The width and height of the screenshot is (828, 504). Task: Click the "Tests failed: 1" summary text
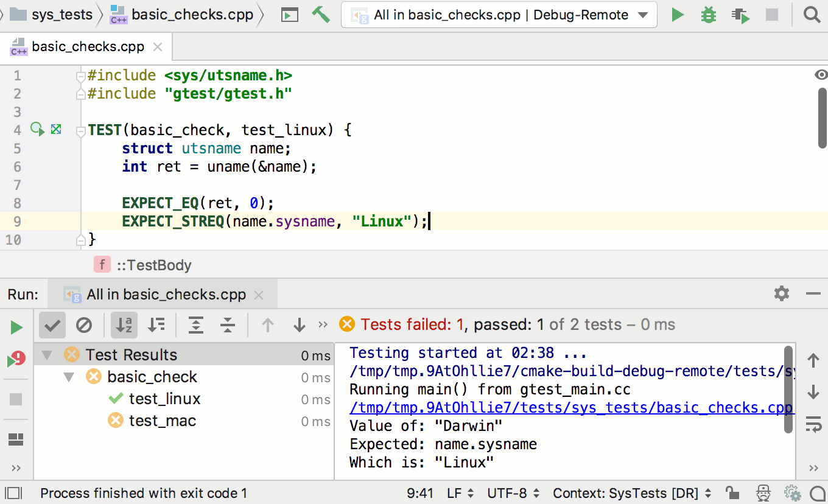[x=412, y=324]
